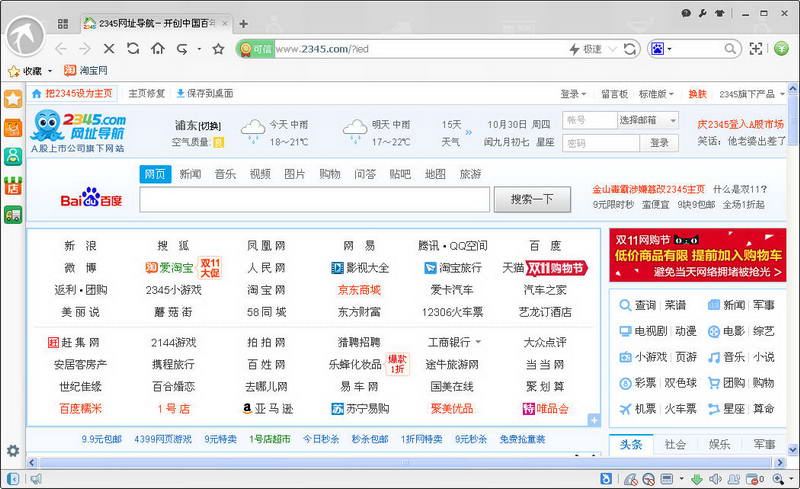This screenshot has width=800, height=489.
Task: Click the horizontal scrollbar right arrow
Action: [780, 462]
